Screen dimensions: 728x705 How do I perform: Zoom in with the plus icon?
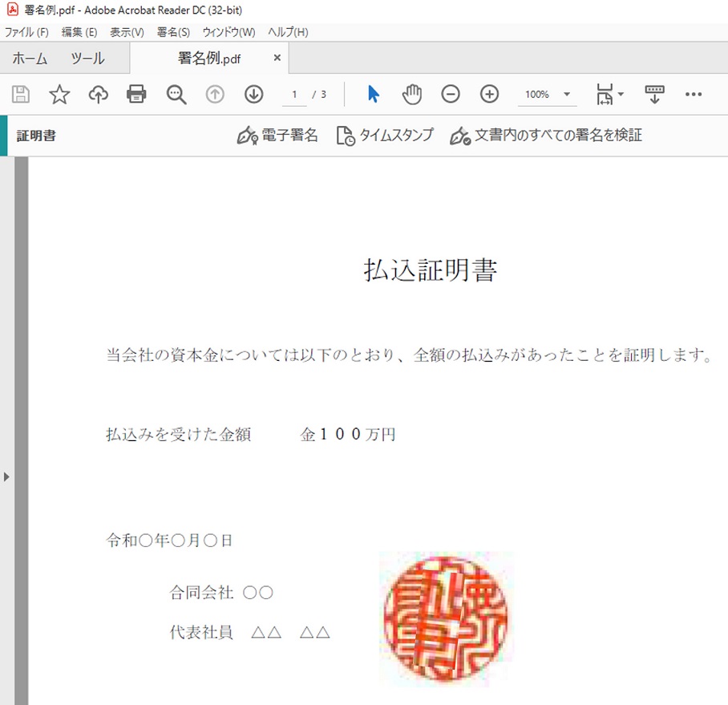click(x=490, y=95)
